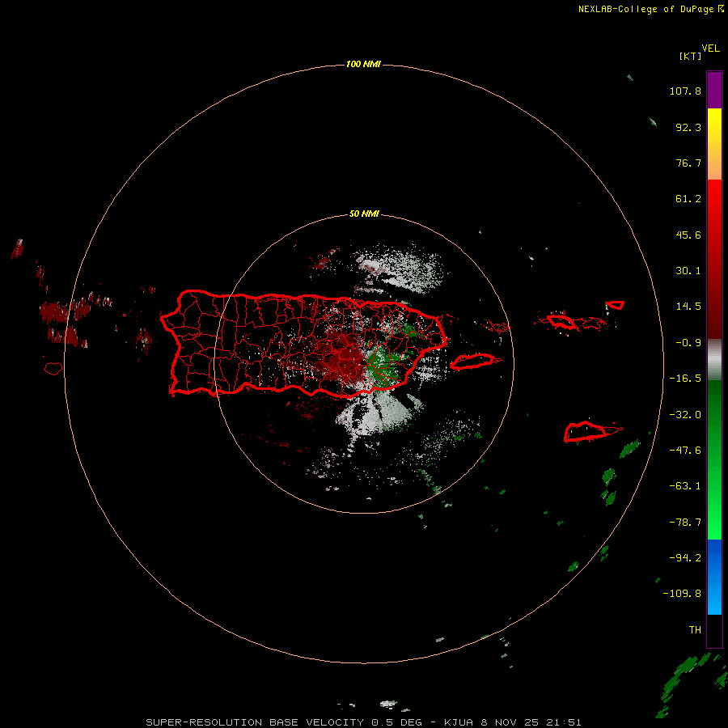Click the -63.1 scale value
The width and height of the screenshot is (728, 728).
685,486
